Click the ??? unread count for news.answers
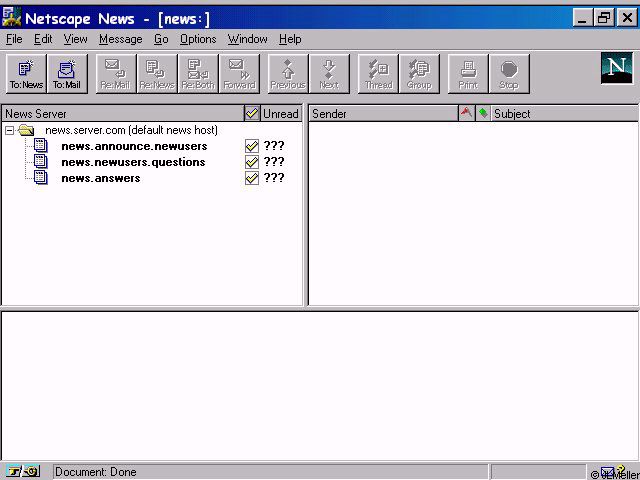The width and height of the screenshot is (640, 480). click(273, 178)
